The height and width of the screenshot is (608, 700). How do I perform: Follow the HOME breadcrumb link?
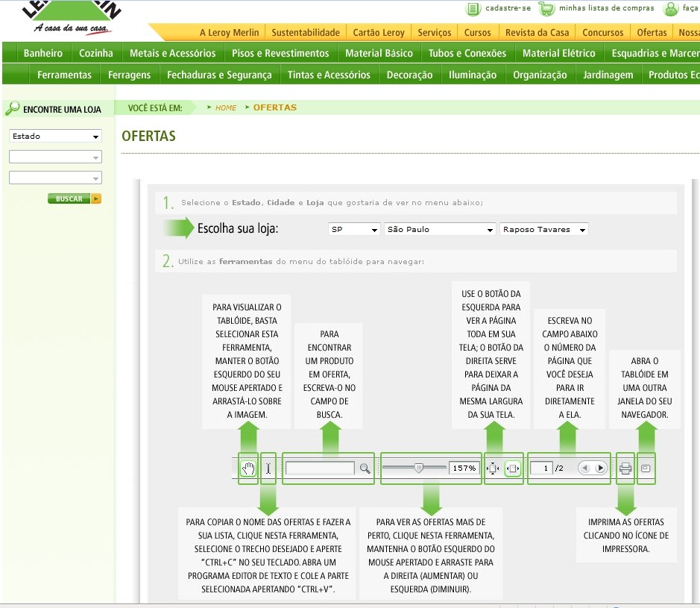point(225,108)
